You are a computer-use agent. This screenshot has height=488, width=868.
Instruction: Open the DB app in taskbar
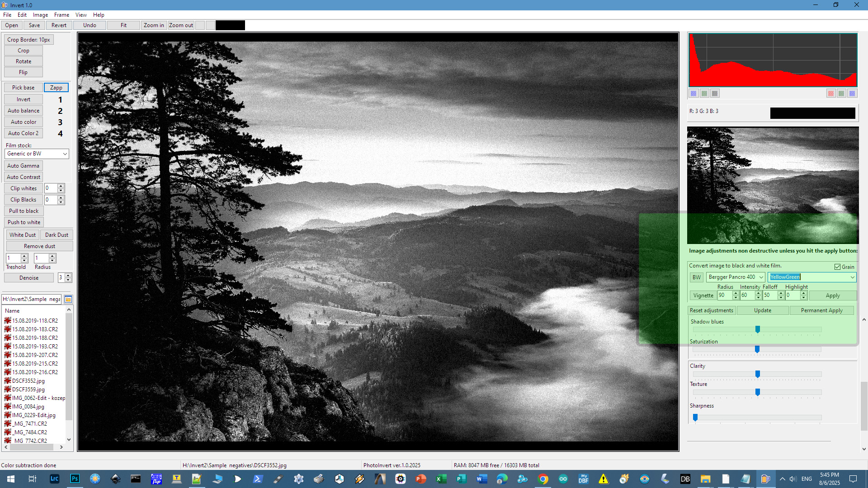tap(685, 479)
